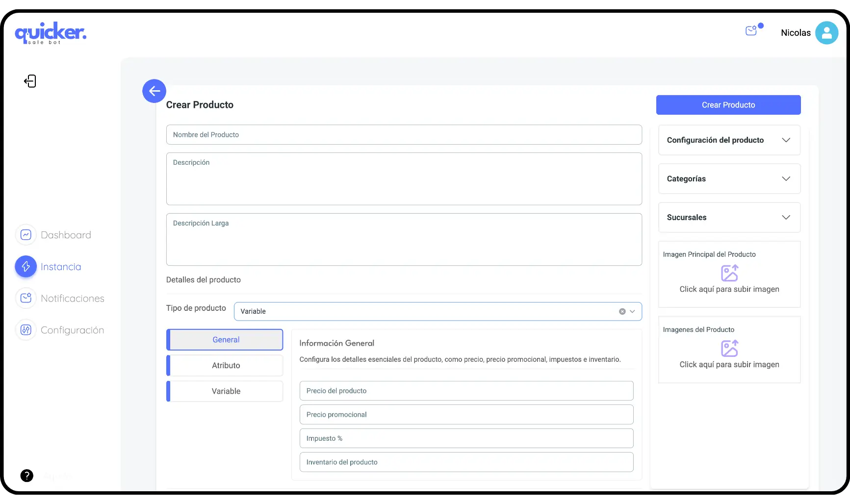Focus the Precio promocional field
The height and width of the screenshot is (504, 850).
coord(466,415)
